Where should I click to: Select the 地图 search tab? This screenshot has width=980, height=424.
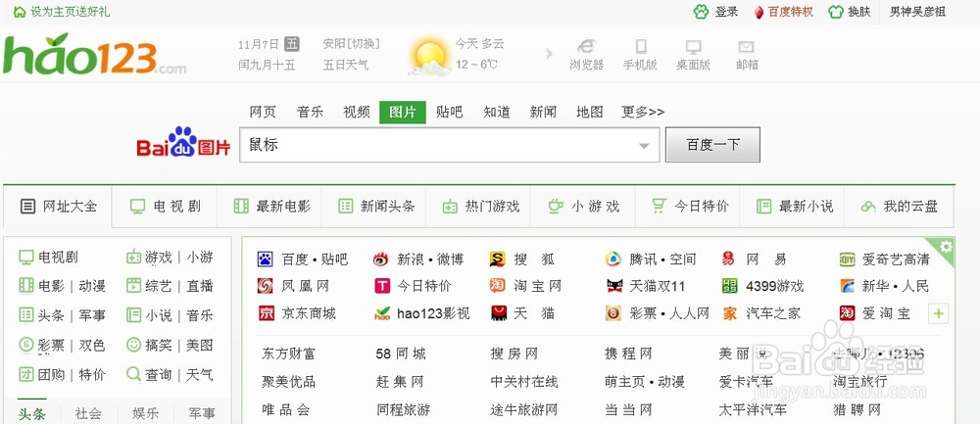tap(589, 113)
